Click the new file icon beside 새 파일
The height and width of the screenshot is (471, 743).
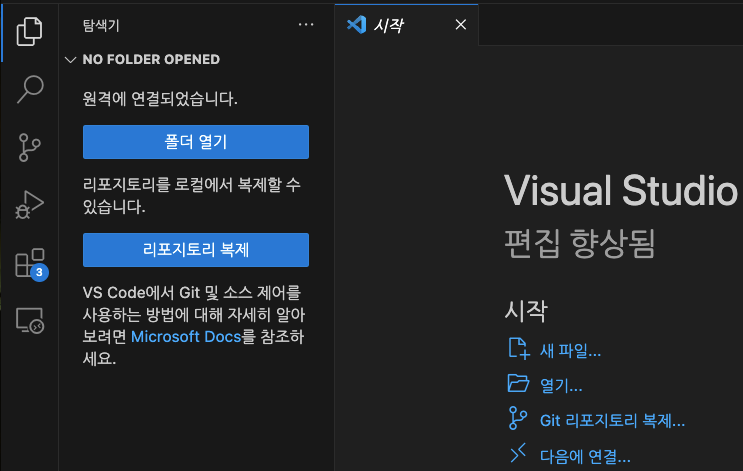tap(519, 349)
